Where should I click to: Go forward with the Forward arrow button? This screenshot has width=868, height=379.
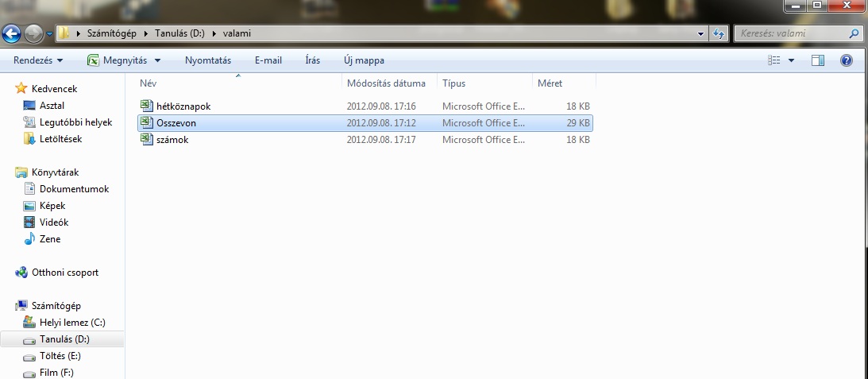[x=34, y=34]
